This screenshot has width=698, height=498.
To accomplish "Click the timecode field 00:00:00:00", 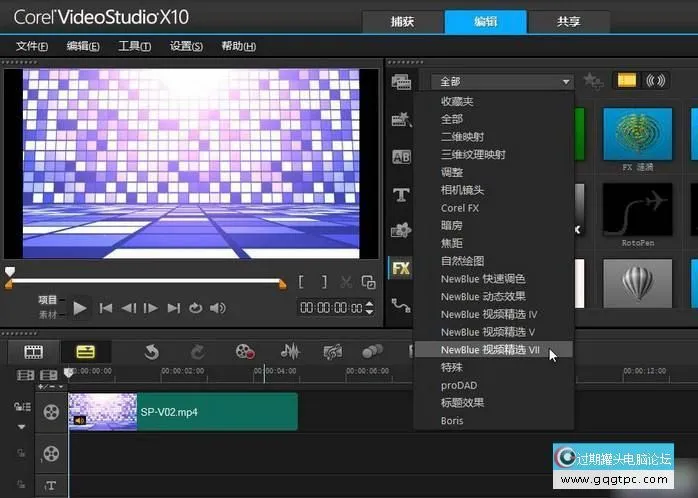I will (x=331, y=308).
